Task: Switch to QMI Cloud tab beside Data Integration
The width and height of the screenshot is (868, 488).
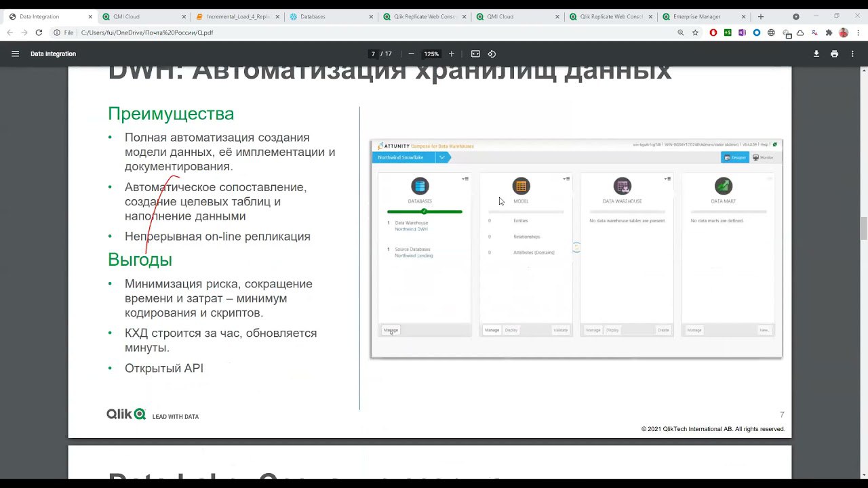Action: [142, 16]
